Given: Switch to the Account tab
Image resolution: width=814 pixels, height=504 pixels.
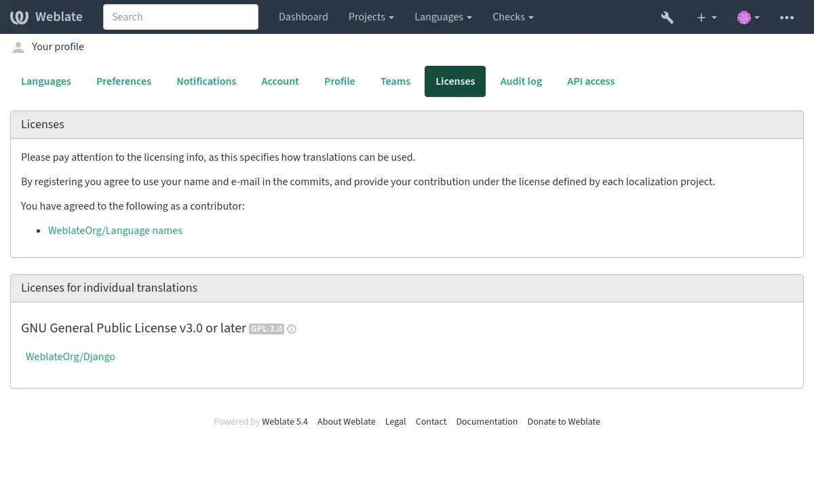Looking at the screenshot, I should pos(280,81).
